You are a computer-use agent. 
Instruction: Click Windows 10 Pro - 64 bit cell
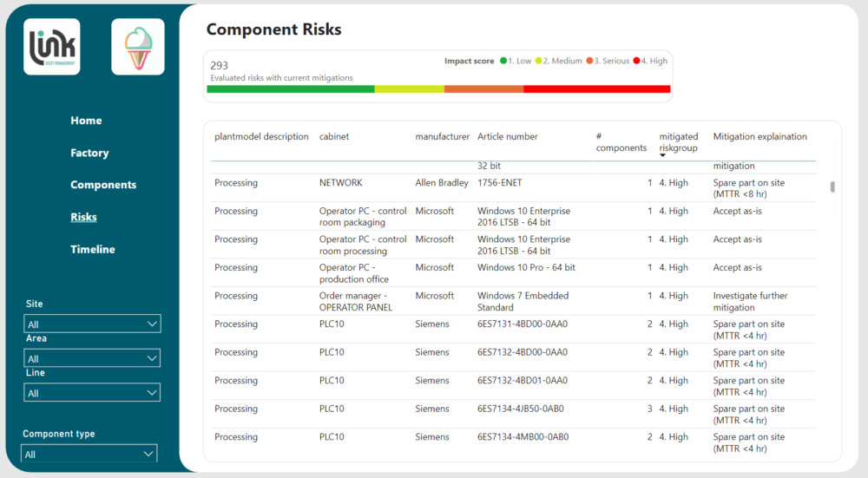[x=526, y=268]
